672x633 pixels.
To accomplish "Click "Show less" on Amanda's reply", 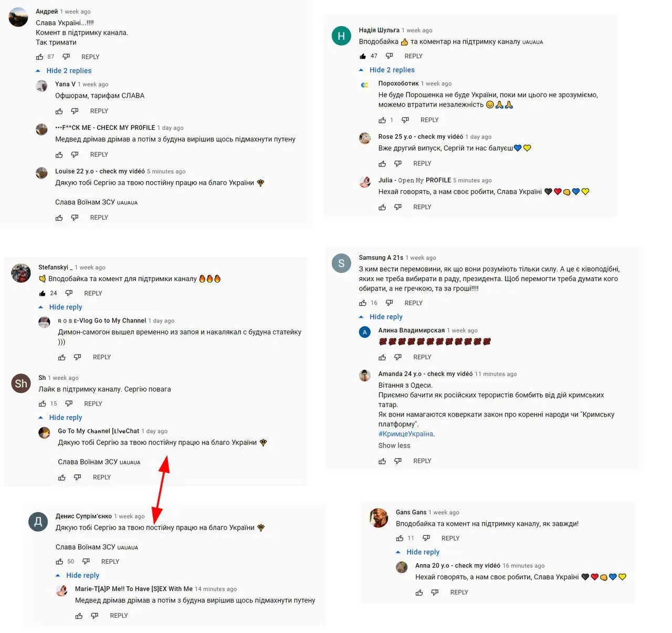I will [394, 445].
